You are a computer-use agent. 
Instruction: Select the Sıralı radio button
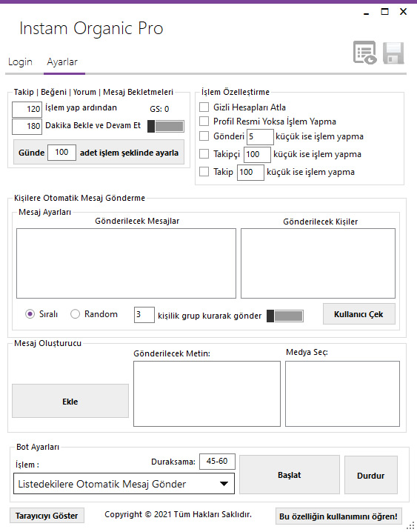tap(30, 314)
